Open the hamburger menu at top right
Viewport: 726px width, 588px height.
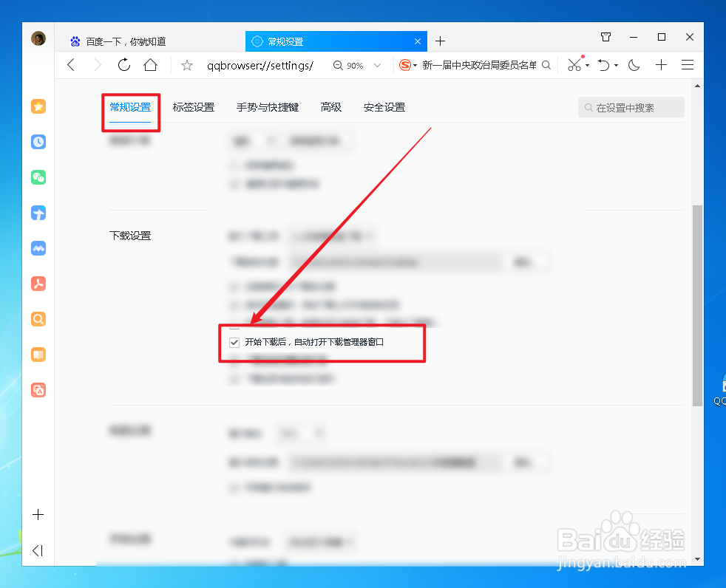688,65
